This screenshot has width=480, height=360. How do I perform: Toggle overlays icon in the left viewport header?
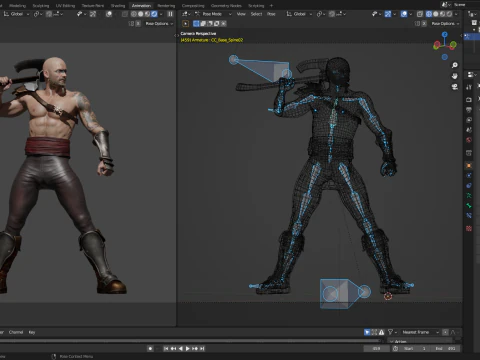(x=109, y=14)
